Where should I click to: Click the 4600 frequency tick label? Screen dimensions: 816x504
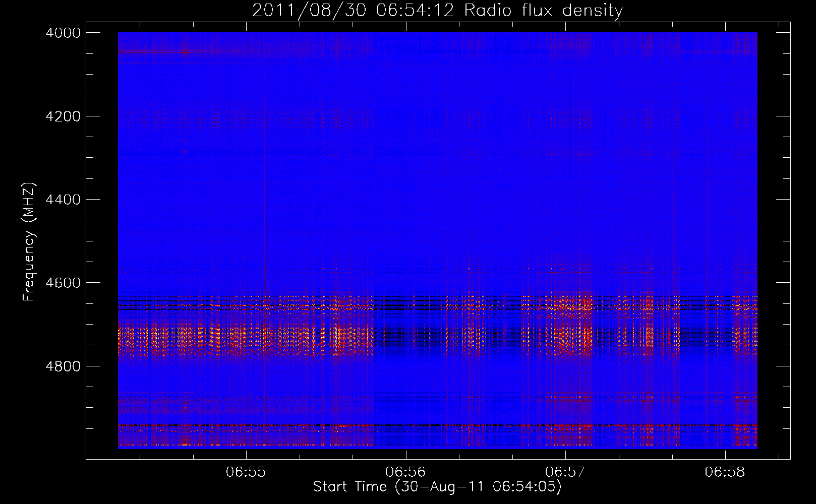(x=63, y=283)
